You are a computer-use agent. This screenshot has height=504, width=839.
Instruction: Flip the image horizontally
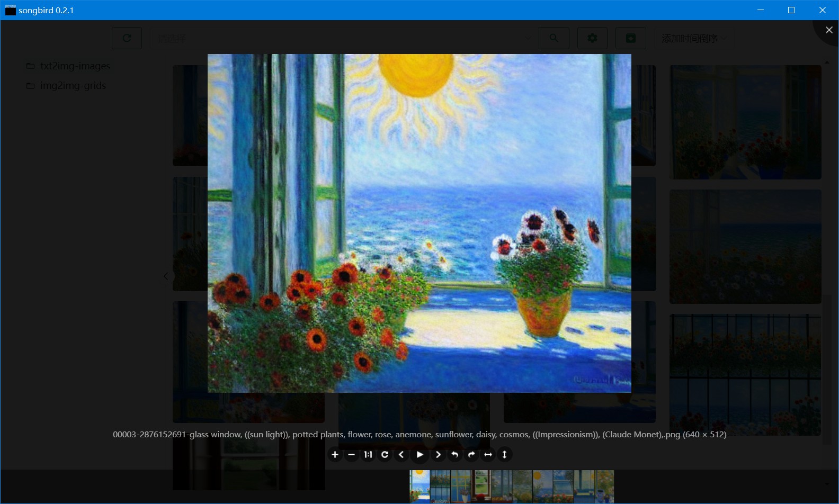pos(488,454)
